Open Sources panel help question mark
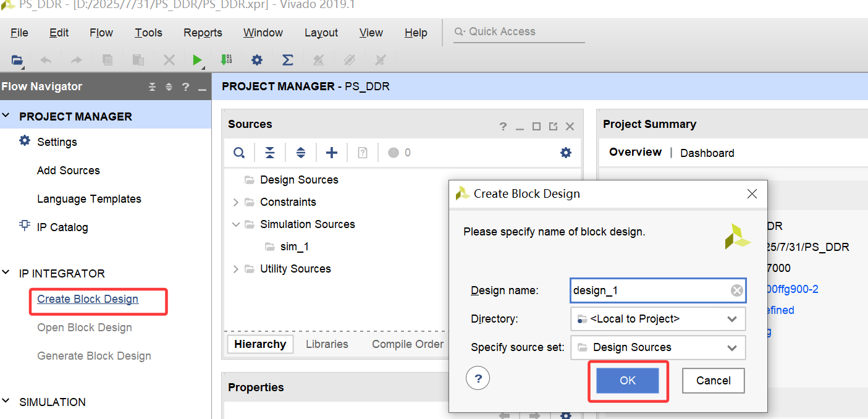Screen dimensions: 868x419 tap(503, 126)
